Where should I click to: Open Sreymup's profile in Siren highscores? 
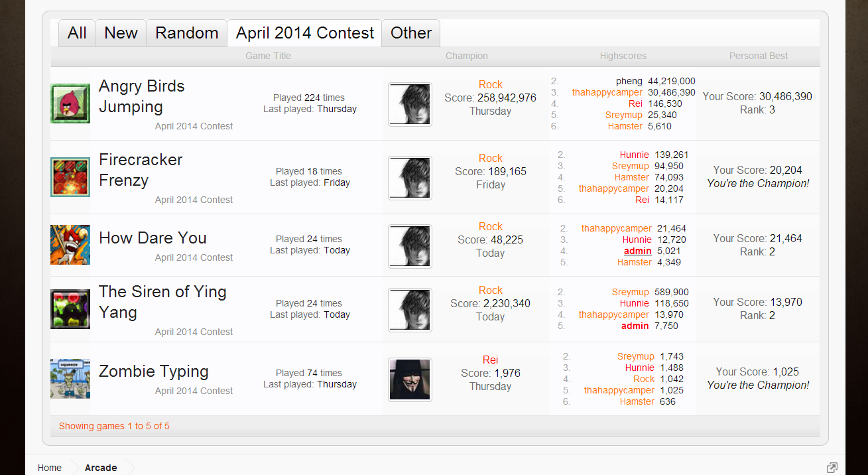pos(631,292)
